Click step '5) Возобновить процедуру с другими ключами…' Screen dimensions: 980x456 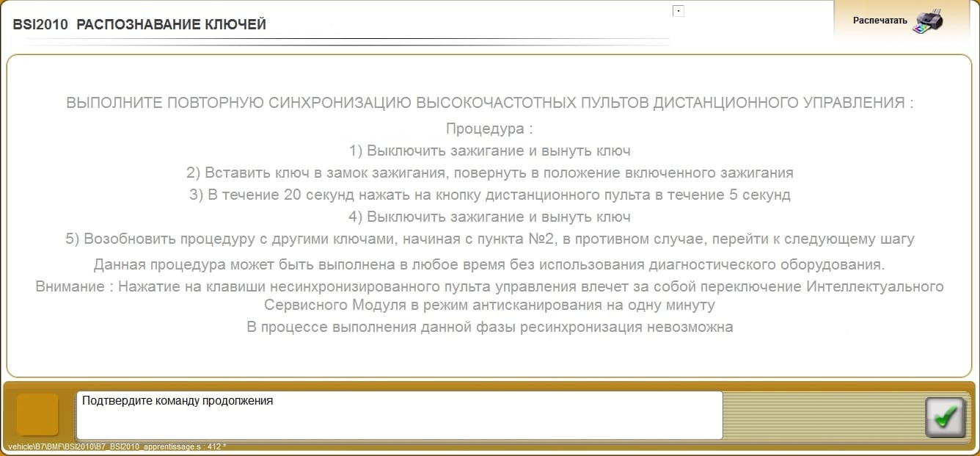pos(490,239)
